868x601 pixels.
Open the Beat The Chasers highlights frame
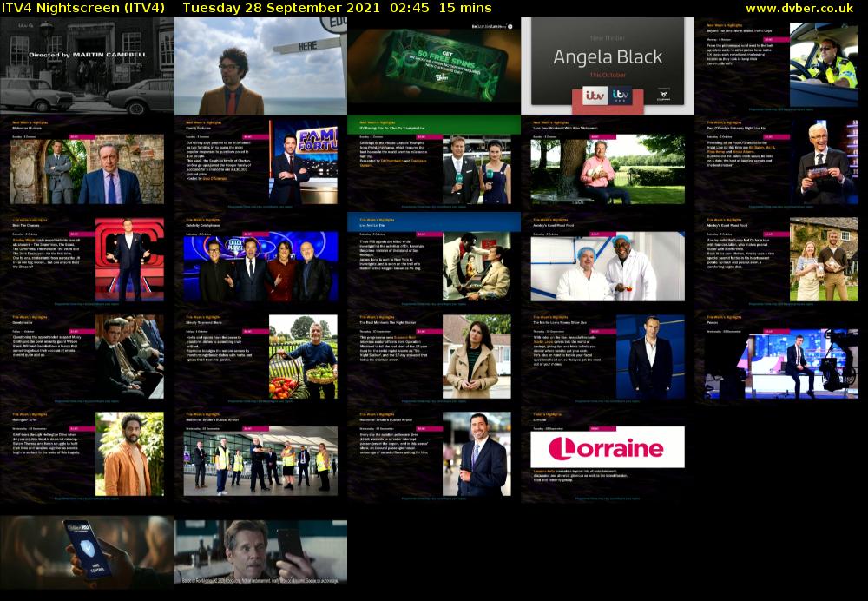click(x=87, y=261)
